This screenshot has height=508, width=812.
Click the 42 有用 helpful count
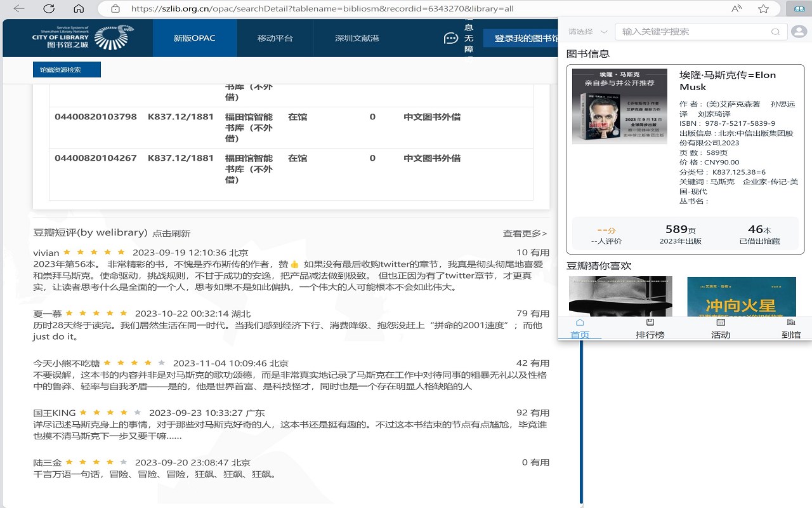pos(533,363)
